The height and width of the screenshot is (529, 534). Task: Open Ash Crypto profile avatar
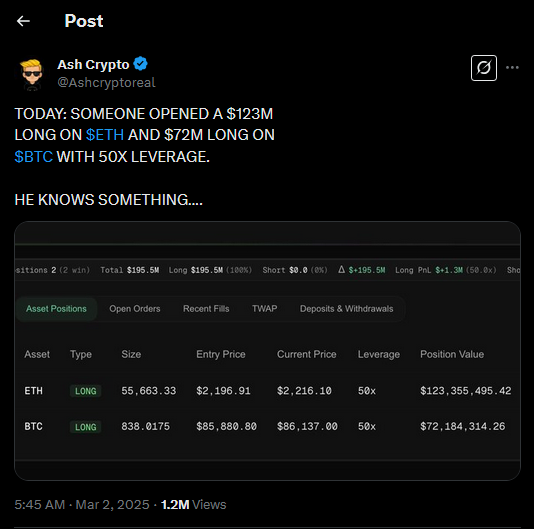coord(32,75)
